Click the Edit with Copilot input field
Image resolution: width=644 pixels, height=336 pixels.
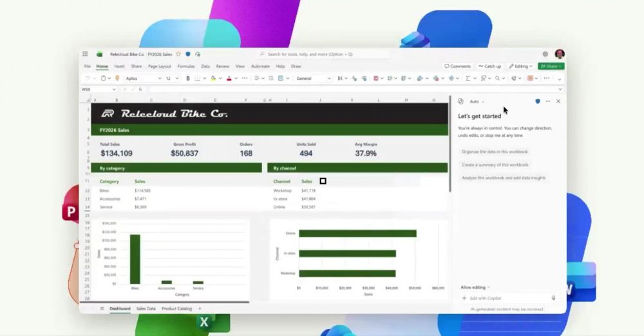point(509,298)
